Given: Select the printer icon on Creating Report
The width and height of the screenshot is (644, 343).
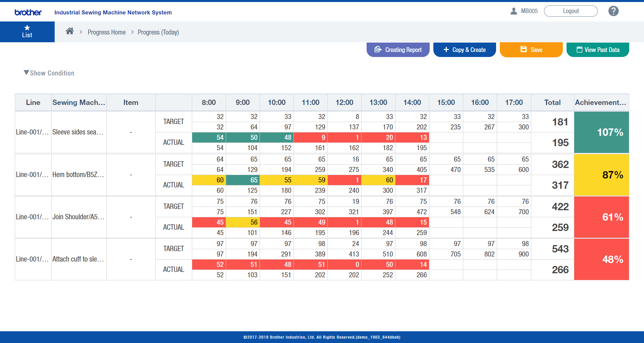Looking at the screenshot, I should (x=378, y=50).
